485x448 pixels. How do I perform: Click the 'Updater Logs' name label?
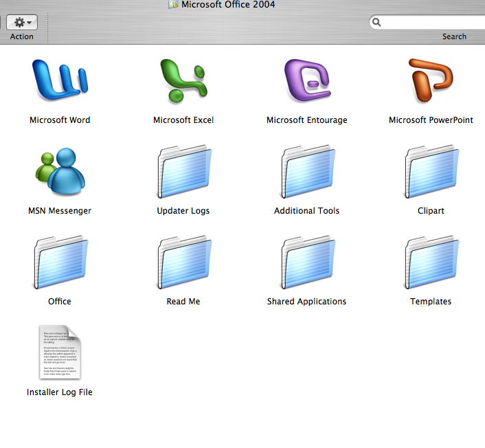click(x=183, y=211)
